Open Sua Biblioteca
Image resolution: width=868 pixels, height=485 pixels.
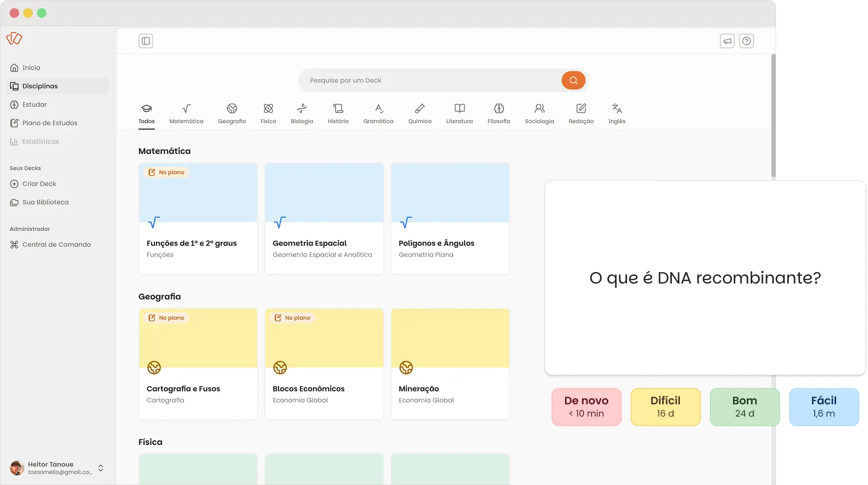click(58, 202)
